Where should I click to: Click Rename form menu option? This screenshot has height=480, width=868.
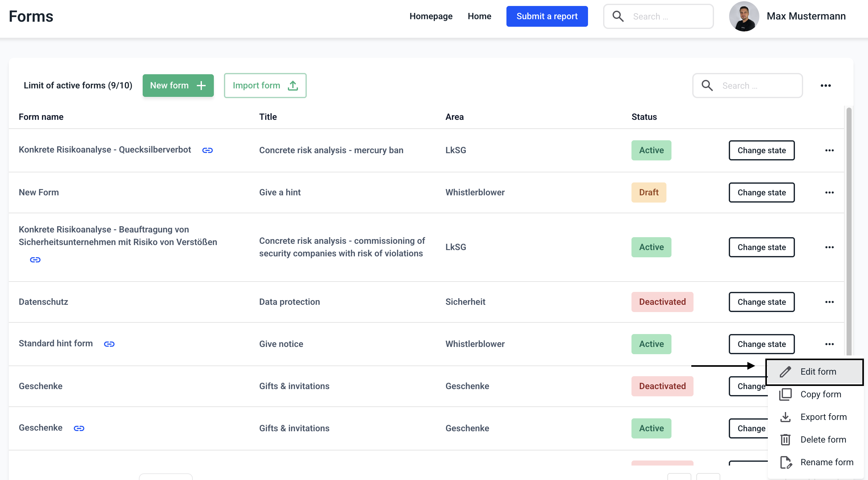tap(826, 462)
